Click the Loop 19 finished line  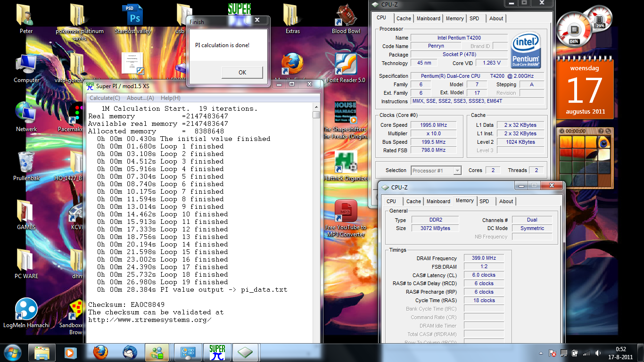coord(162,282)
